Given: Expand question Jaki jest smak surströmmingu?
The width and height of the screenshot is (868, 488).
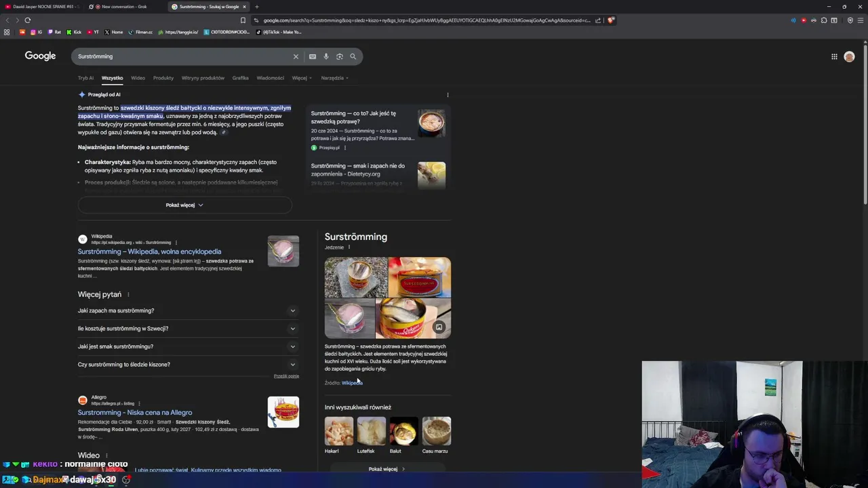Looking at the screenshot, I should pyautogui.click(x=188, y=346).
